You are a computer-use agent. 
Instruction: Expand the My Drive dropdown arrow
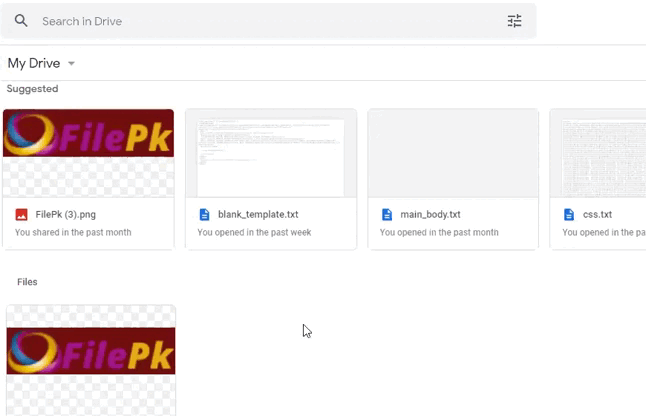[x=71, y=63]
